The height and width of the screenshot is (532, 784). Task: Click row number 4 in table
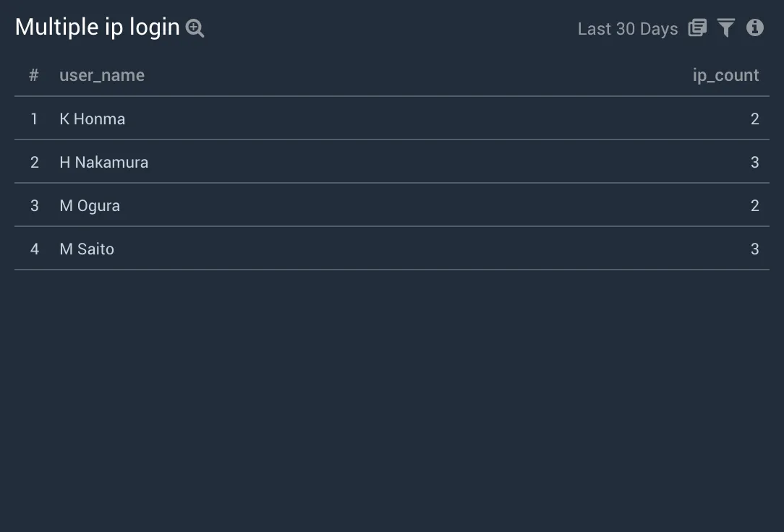(x=35, y=249)
